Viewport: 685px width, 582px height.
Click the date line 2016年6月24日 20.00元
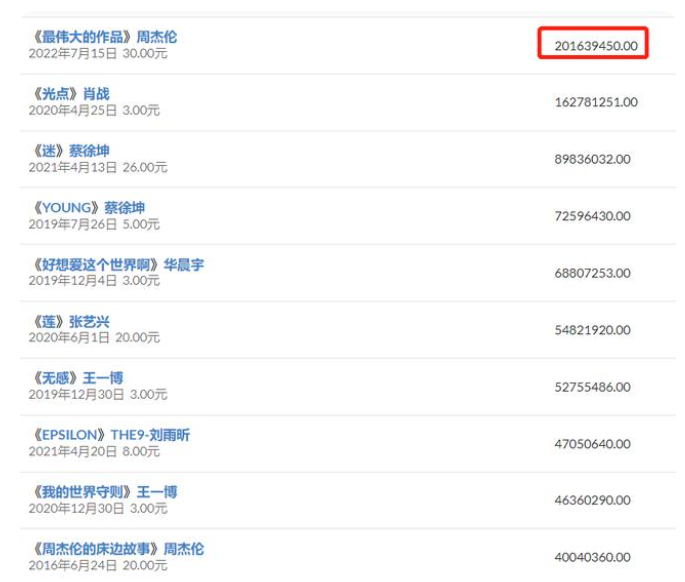[98, 565]
